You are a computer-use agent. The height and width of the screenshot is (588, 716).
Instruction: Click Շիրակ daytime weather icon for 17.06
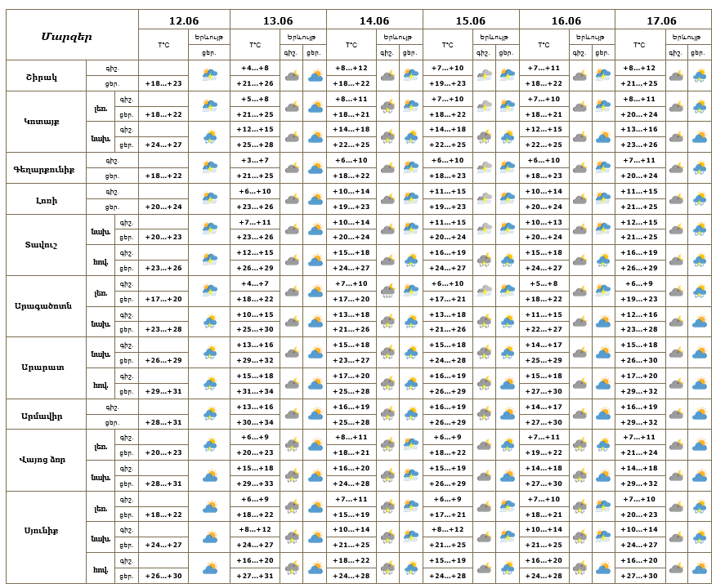pos(699,75)
